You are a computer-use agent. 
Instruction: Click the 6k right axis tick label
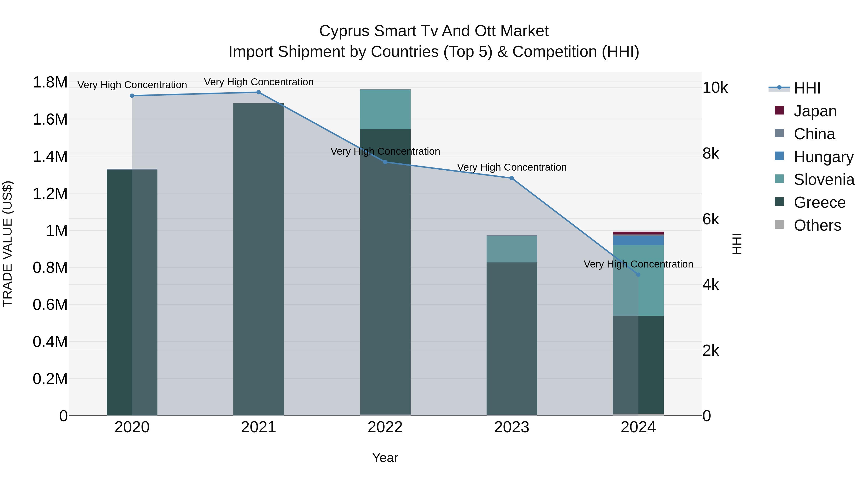(x=711, y=219)
